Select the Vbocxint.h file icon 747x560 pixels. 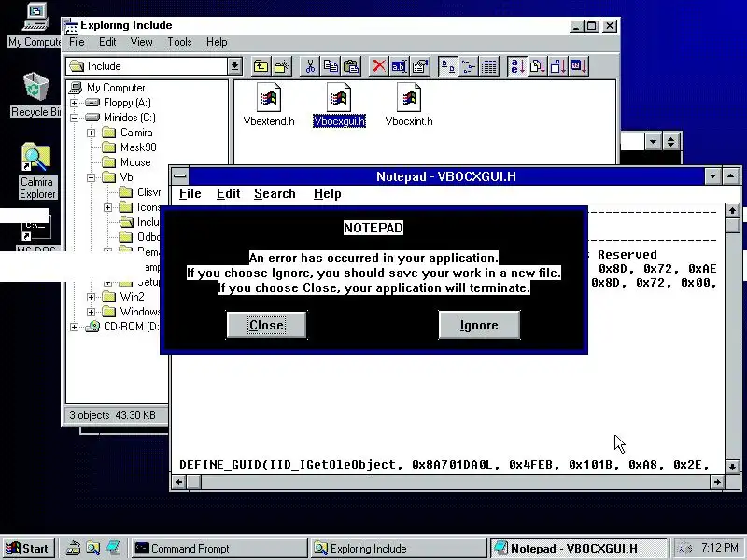409,97
